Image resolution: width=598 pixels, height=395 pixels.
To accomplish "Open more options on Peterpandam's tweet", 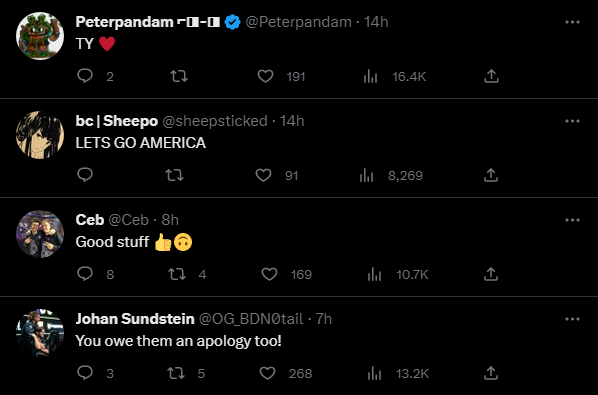I will click(x=572, y=22).
